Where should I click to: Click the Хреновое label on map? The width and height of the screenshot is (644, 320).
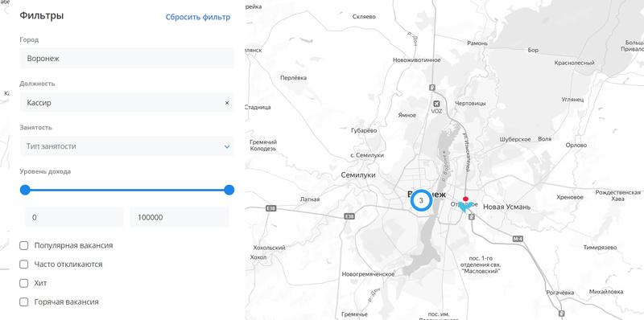click(570, 197)
